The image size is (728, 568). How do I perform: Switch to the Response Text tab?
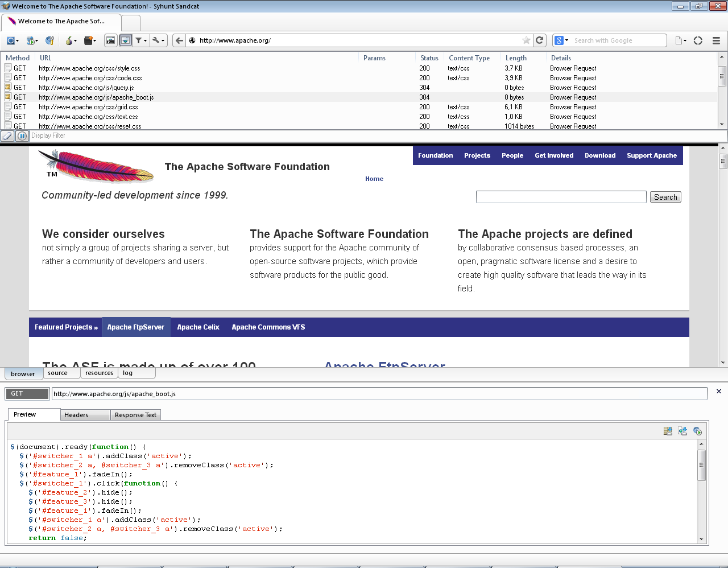pyautogui.click(x=135, y=415)
